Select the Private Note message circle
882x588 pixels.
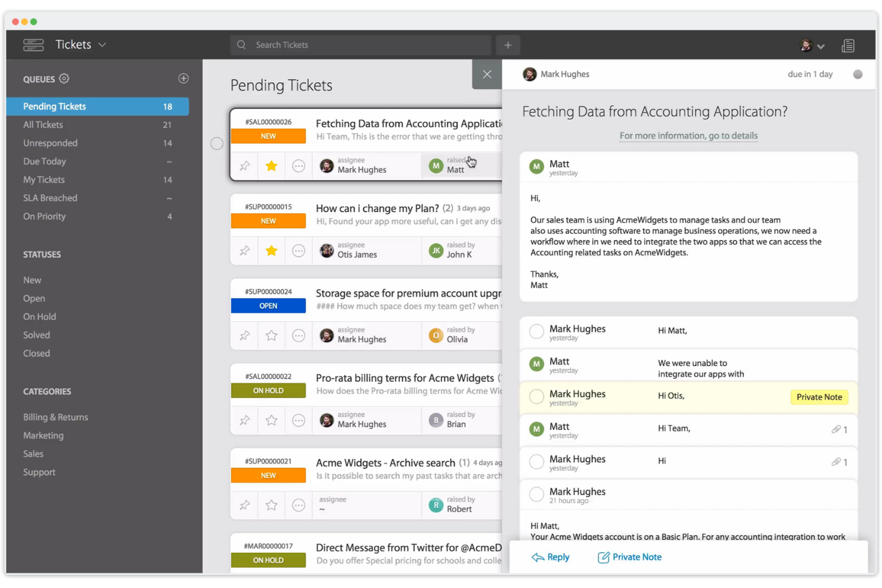(x=536, y=397)
